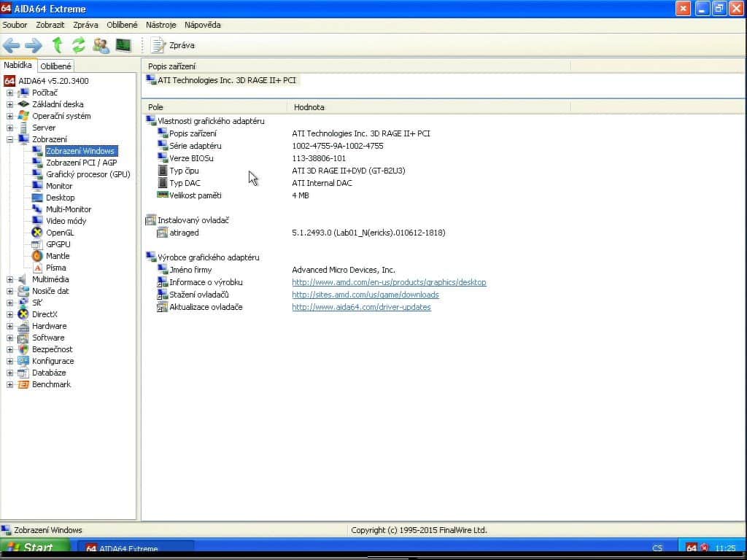Expand the DirectX tree node
The height and width of the screenshot is (560, 747).
coord(10,314)
